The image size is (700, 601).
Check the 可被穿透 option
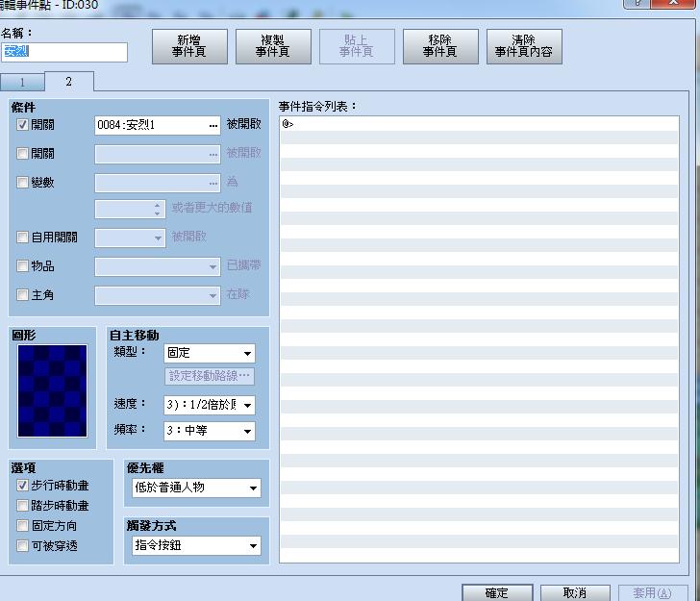(x=22, y=545)
